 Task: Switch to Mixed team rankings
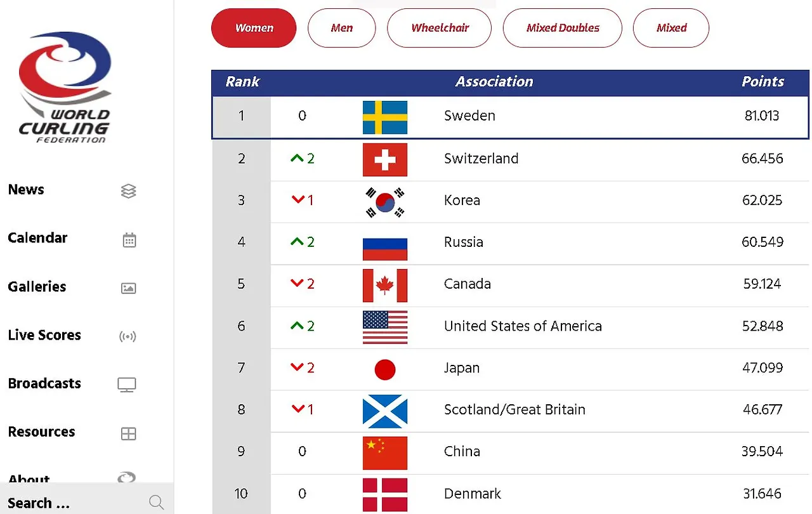click(x=671, y=28)
